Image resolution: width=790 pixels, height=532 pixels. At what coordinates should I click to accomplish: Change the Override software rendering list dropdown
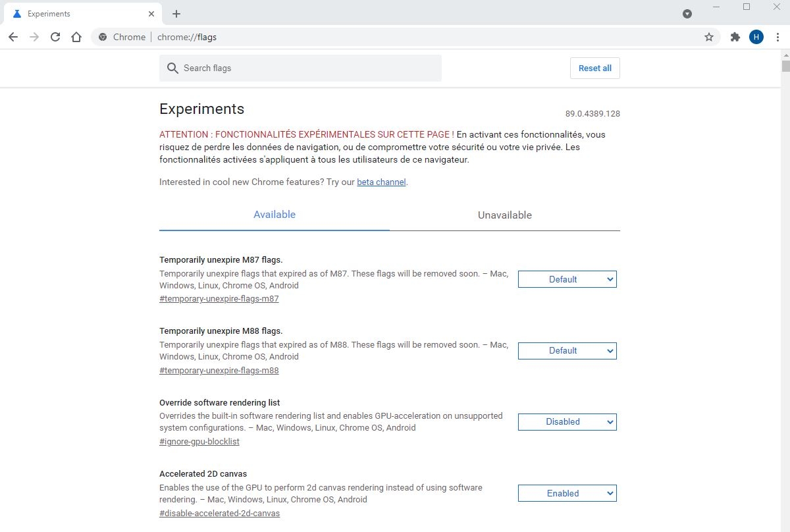[567, 421]
